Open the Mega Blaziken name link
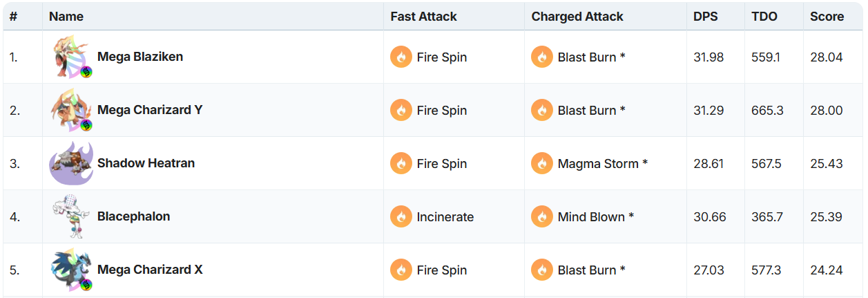This screenshot has height=298, width=868. point(140,57)
